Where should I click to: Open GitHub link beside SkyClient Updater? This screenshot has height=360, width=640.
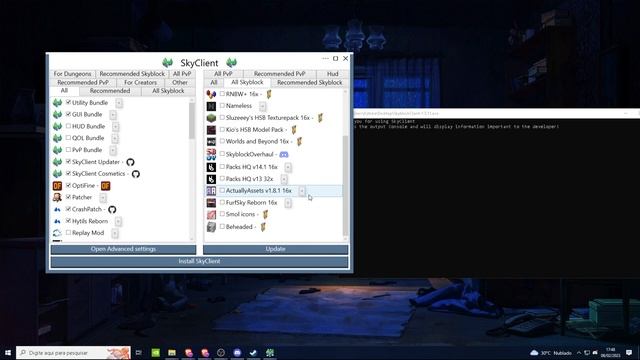(130, 162)
